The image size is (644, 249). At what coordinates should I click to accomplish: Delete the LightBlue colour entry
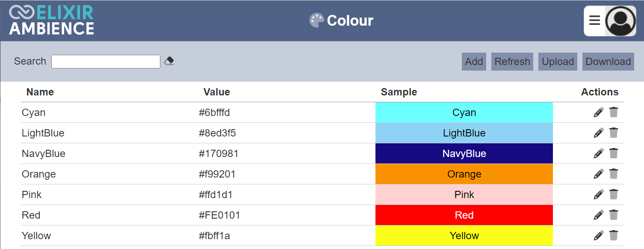pos(614,133)
